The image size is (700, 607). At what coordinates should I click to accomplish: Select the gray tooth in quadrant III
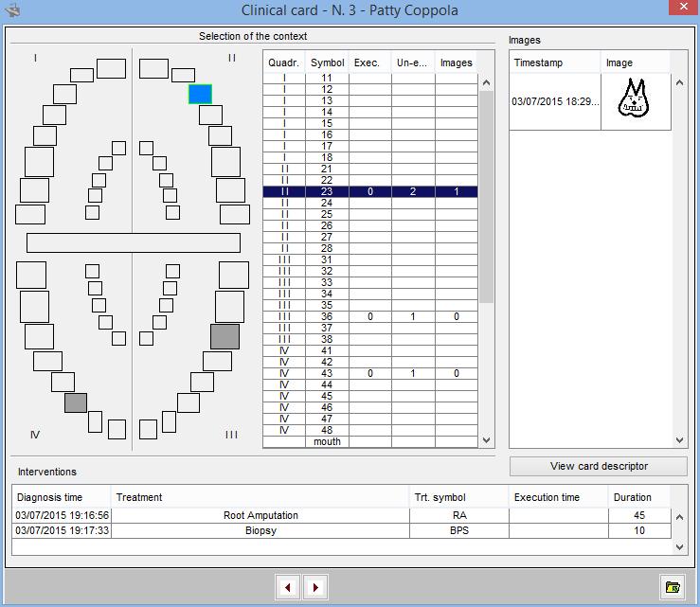point(224,337)
